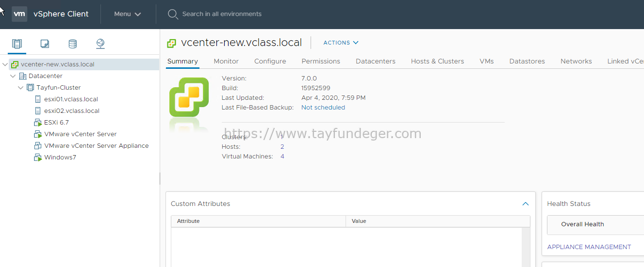
Task: Open the Networks tab
Action: click(576, 62)
